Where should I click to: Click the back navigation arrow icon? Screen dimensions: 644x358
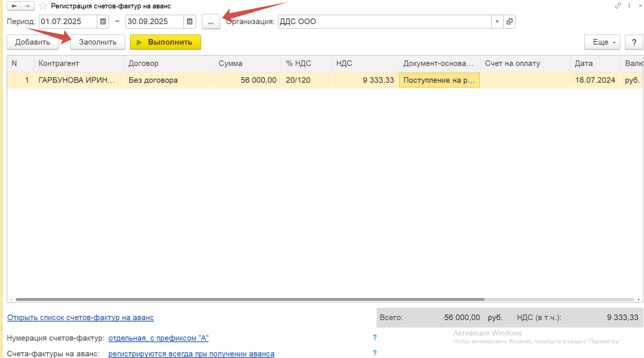click(14, 6)
